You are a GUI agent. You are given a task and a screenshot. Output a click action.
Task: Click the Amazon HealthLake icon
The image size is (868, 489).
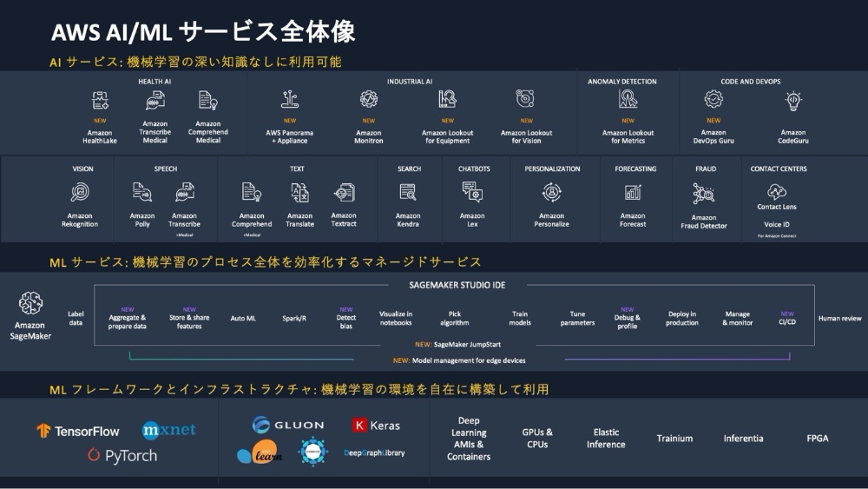[100, 100]
